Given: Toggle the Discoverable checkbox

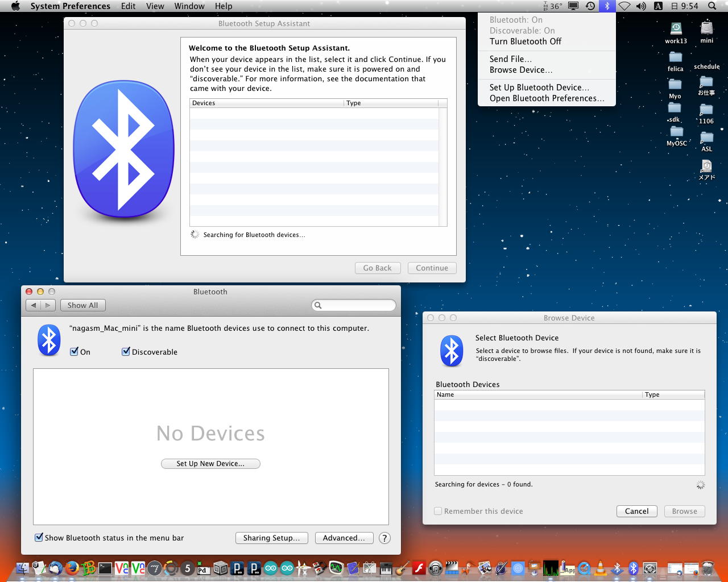Looking at the screenshot, I should tap(126, 352).
